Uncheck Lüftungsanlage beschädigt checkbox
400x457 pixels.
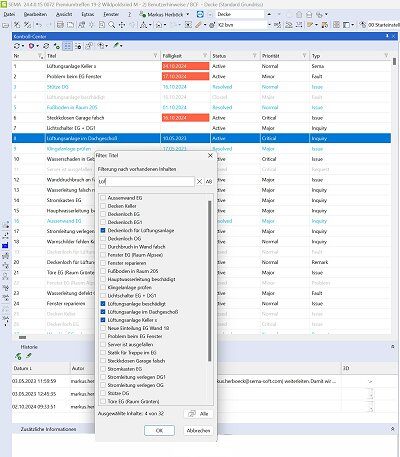[103, 304]
